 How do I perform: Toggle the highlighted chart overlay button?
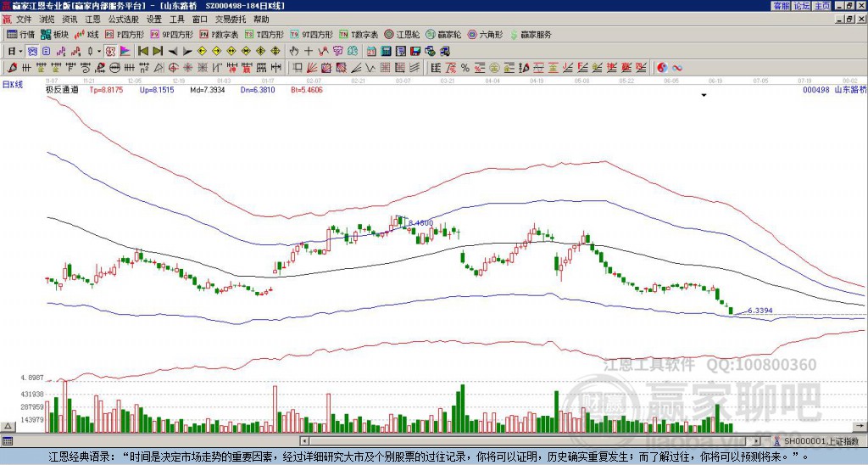[x=32, y=52]
